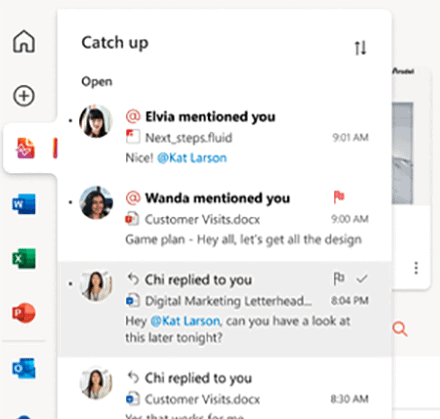Viewport: 440px width, 419px height.
Task: Toggle red flag on Wanda's mention
Action: [x=339, y=196]
